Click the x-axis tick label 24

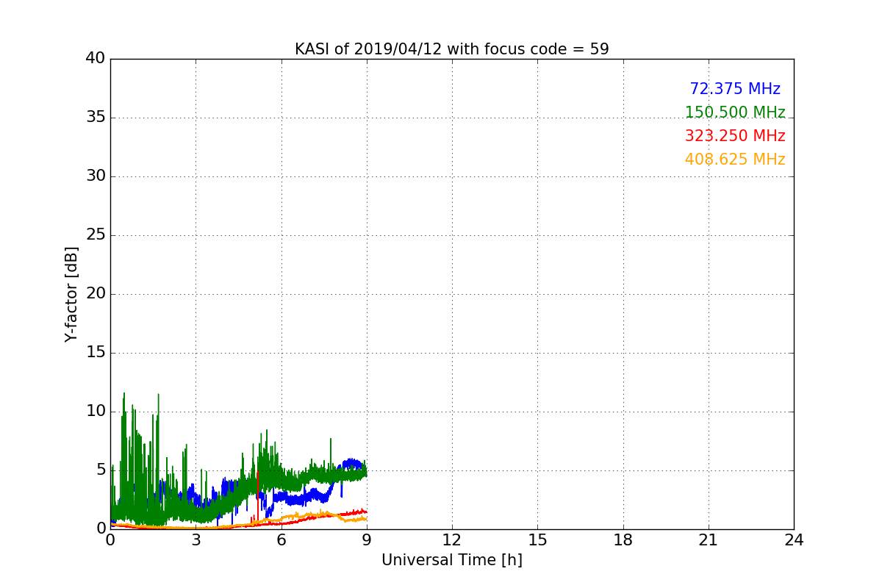pyautogui.click(x=794, y=540)
